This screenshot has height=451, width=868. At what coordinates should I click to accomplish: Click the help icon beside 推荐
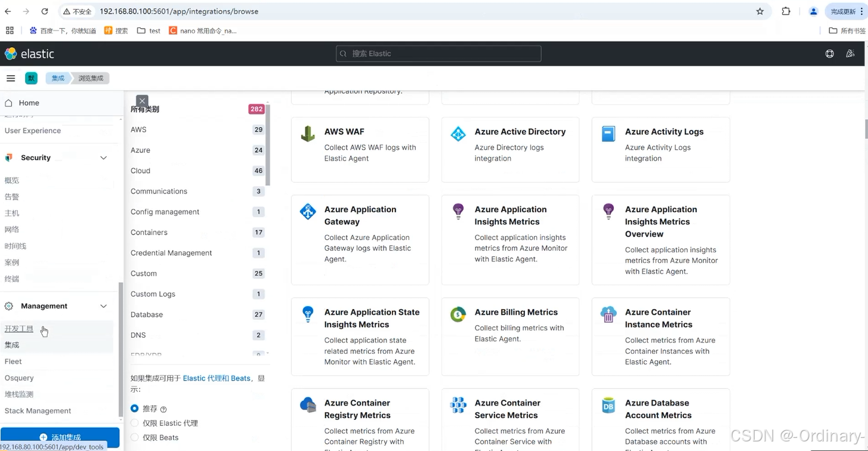[x=163, y=409]
